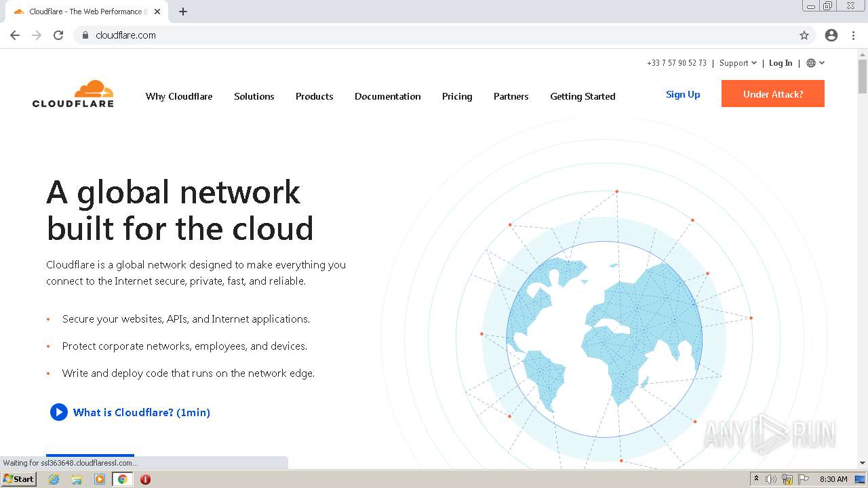Viewport: 868px width, 488px height.
Task: Click the red stop-sign taskbar icon
Action: 145,479
